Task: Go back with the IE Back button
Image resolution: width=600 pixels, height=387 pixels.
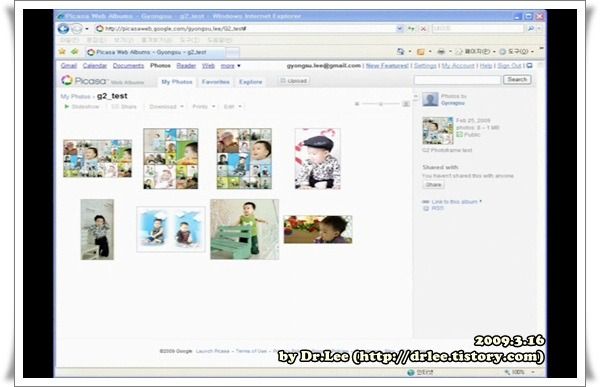Action: [x=63, y=29]
